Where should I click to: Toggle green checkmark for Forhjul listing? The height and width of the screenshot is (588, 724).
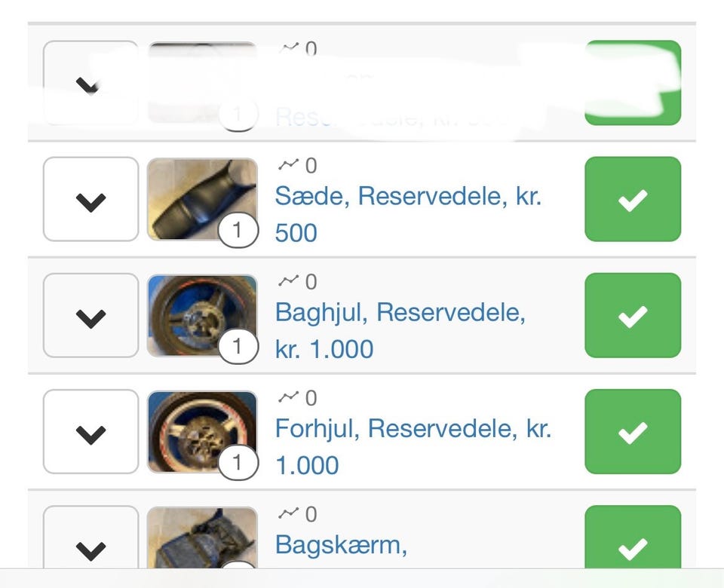click(x=633, y=432)
